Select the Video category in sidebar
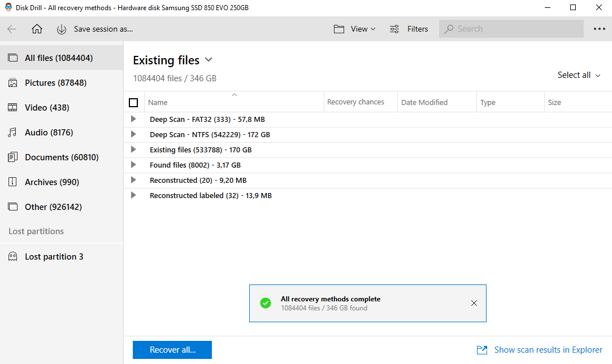Screen dimensions: 612x364 pyautogui.click(x=47, y=108)
